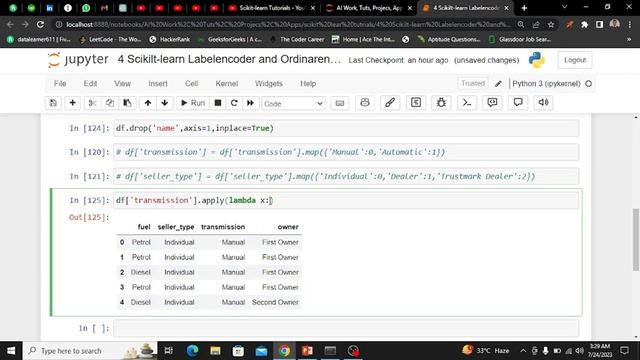Open the Kernel menu

(x=227, y=84)
